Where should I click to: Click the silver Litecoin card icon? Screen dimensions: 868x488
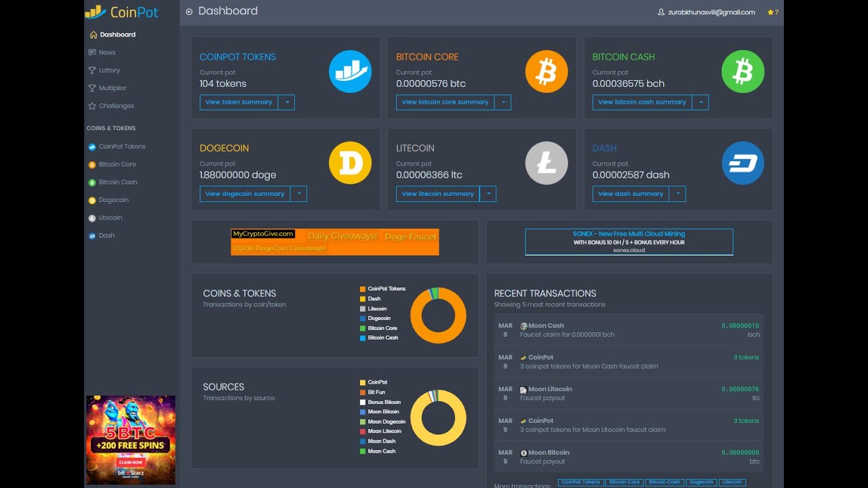point(547,163)
